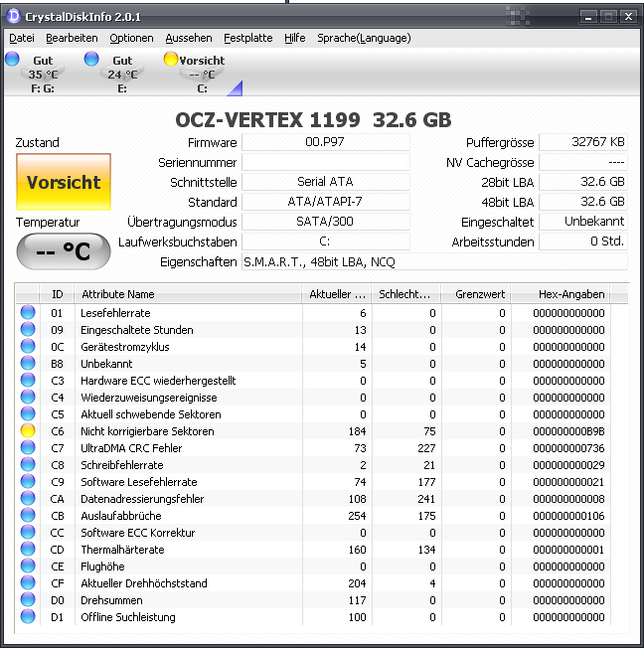Click status orb of Eingeschaltete Stunden row
This screenshot has width=644, height=648.
[28, 329]
